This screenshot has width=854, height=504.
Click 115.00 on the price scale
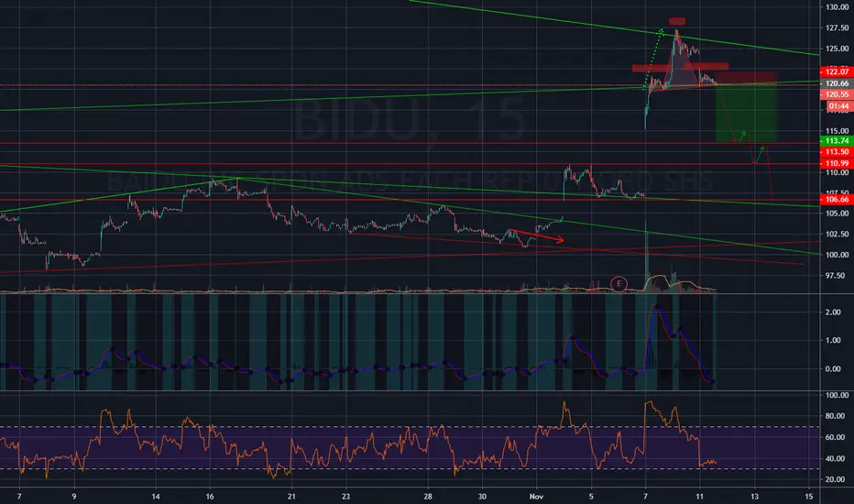838,131
